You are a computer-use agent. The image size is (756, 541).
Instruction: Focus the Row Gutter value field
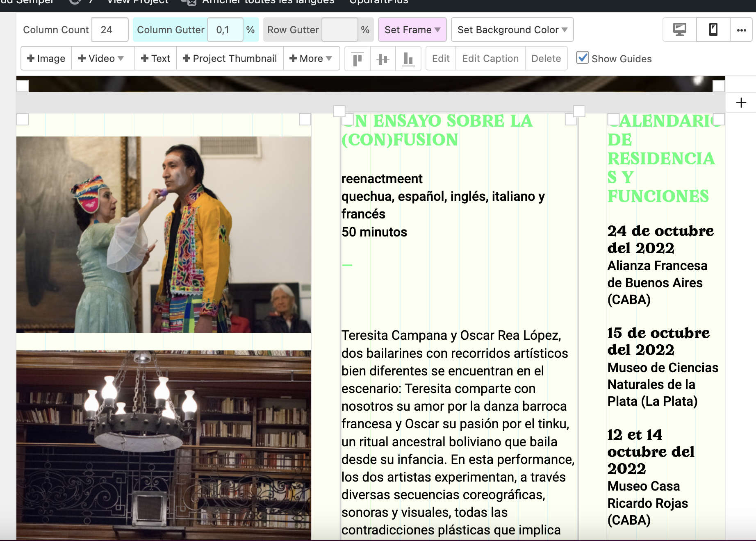[x=339, y=30]
